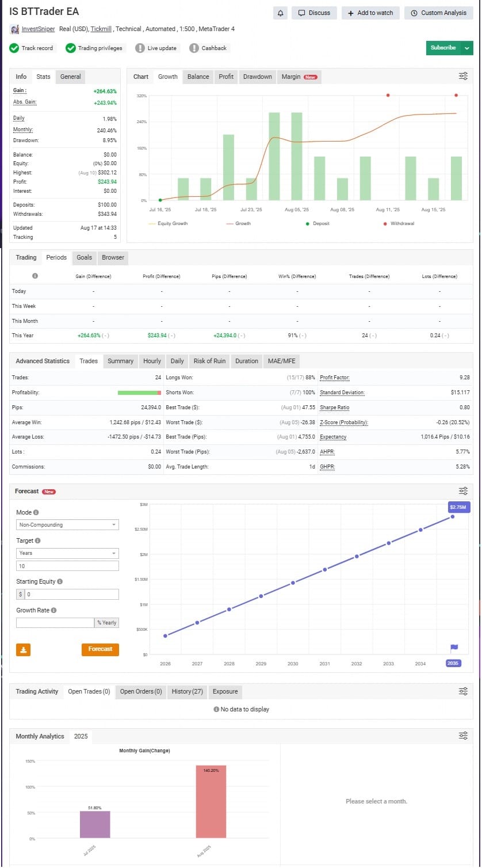Switch to the Drawdown chart tab
482x868 pixels.
click(257, 77)
